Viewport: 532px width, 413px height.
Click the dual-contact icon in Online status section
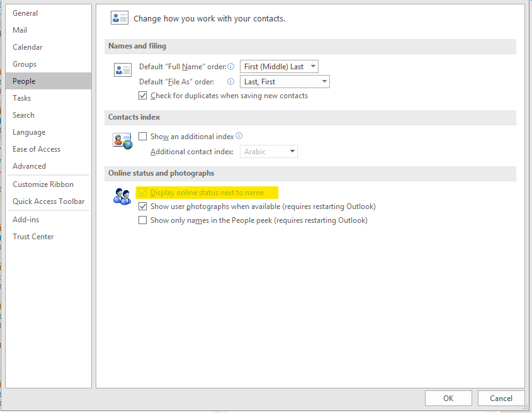coord(122,196)
